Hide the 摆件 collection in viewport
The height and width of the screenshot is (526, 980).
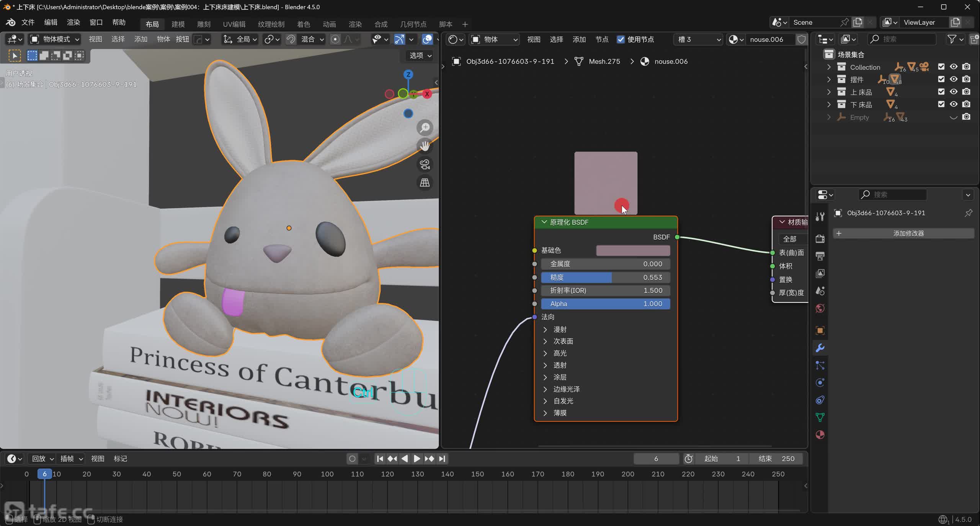pos(954,79)
